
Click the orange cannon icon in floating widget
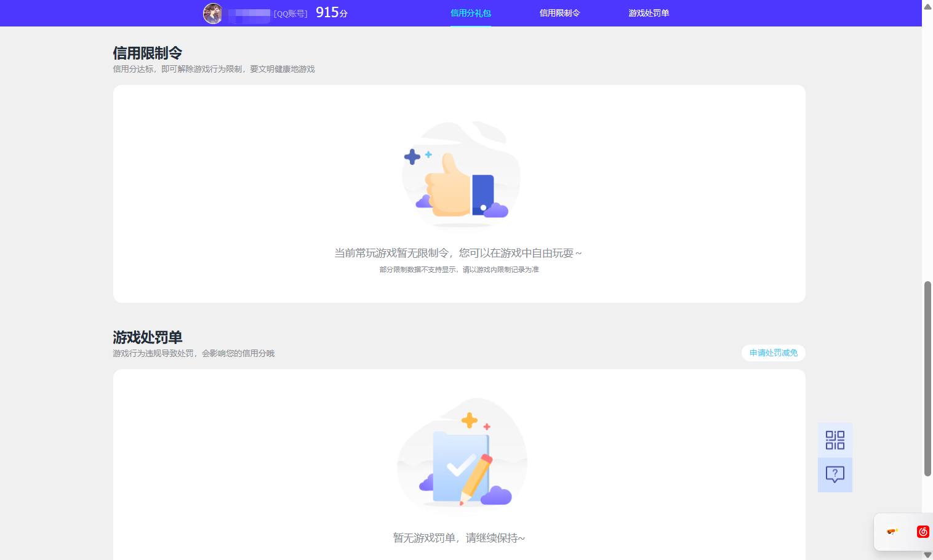pos(892,531)
